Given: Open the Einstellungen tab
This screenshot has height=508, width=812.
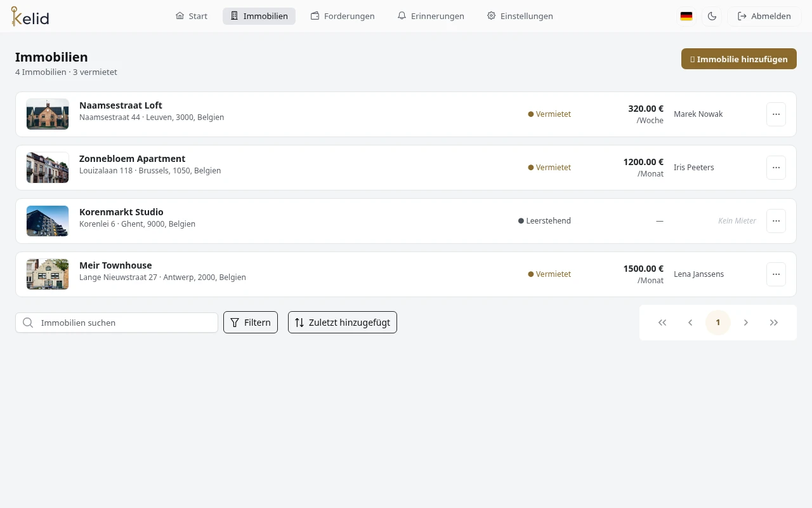Looking at the screenshot, I should 520,17.
